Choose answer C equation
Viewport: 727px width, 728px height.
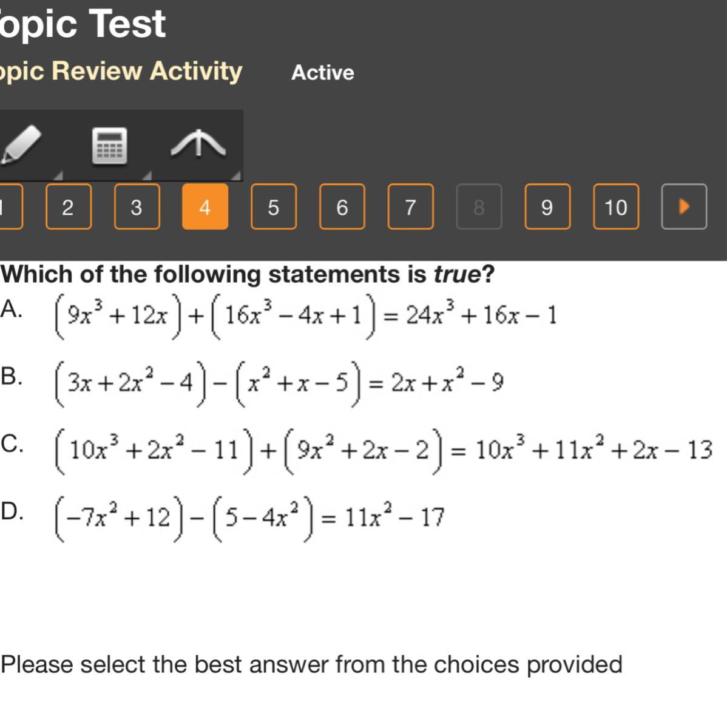(x=12, y=444)
